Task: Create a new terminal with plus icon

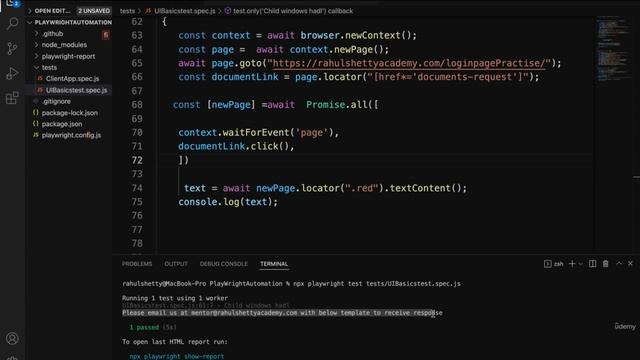Action: coord(572,264)
